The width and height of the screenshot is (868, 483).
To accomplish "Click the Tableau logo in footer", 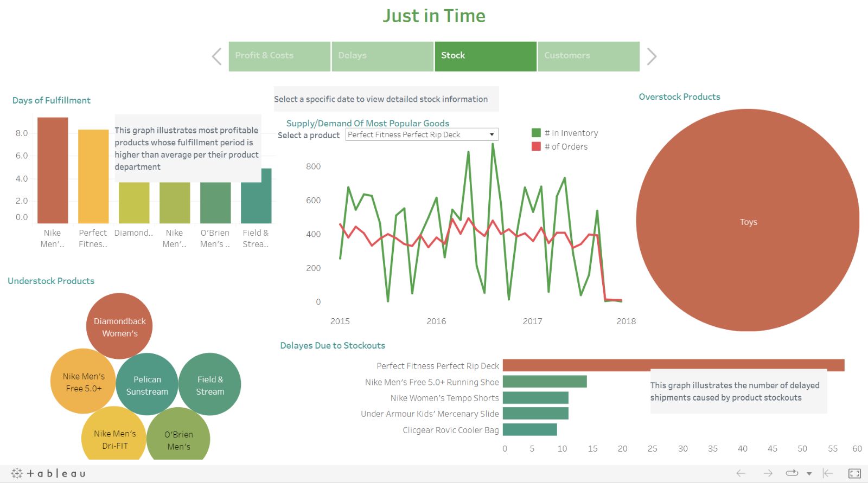I will (x=48, y=473).
